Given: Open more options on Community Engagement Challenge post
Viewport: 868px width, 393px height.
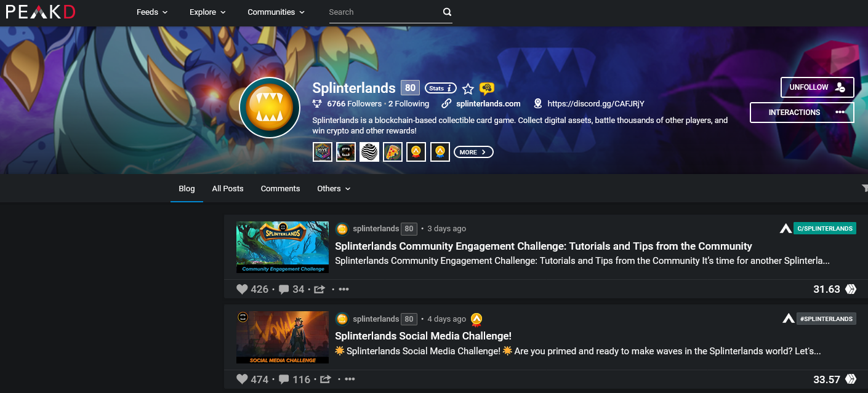Looking at the screenshot, I should pos(344,289).
